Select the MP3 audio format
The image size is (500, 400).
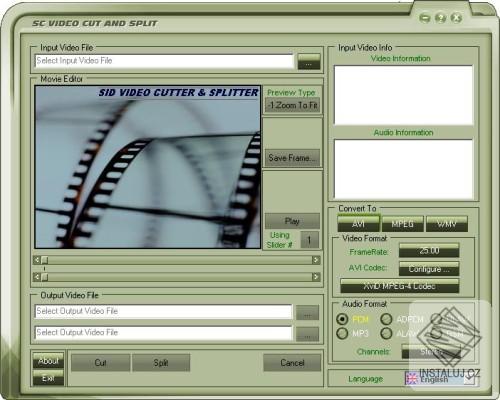[342, 333]
